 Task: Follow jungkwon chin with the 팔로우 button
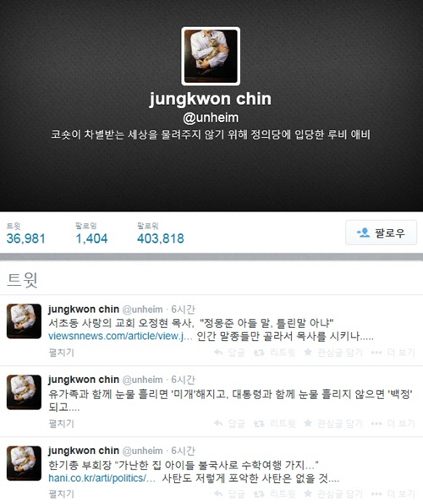click(x=382, y=233)
